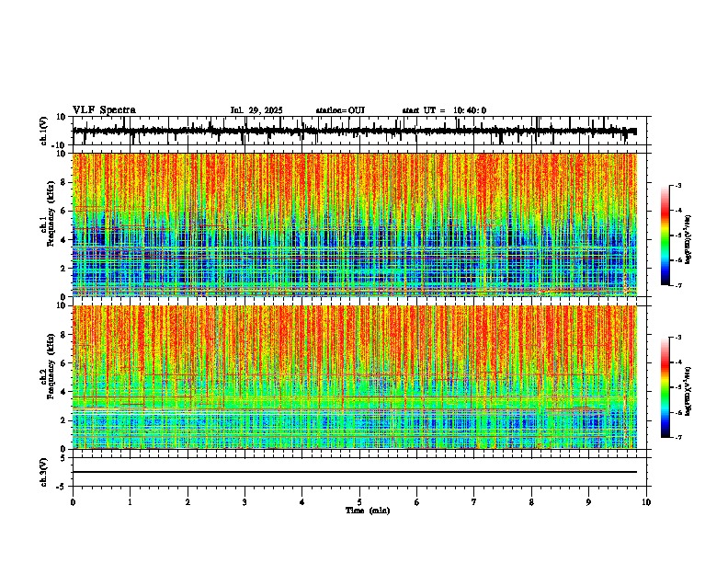Click the '6' kHz tick on ch.2 frequency axis
728x563 pixels.
[63, 363]
